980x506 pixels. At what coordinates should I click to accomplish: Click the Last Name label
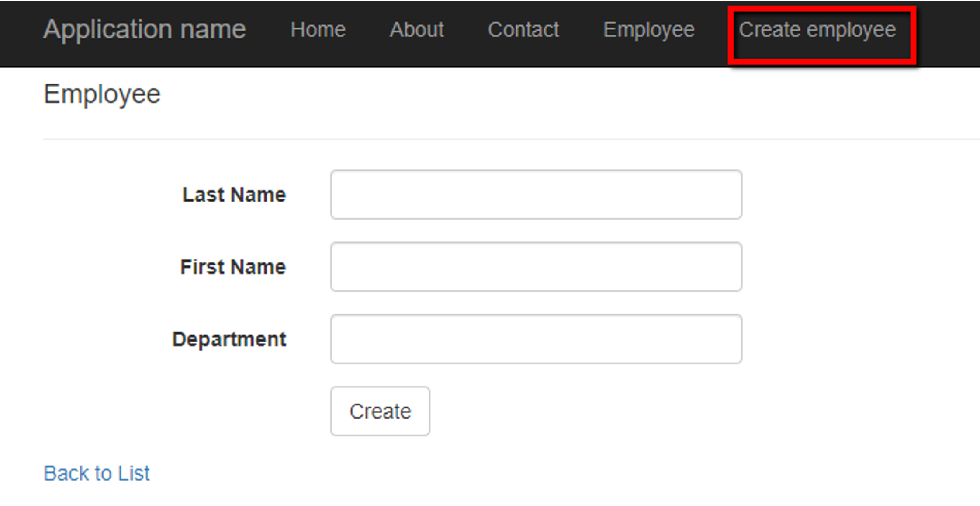click(234, 195)
